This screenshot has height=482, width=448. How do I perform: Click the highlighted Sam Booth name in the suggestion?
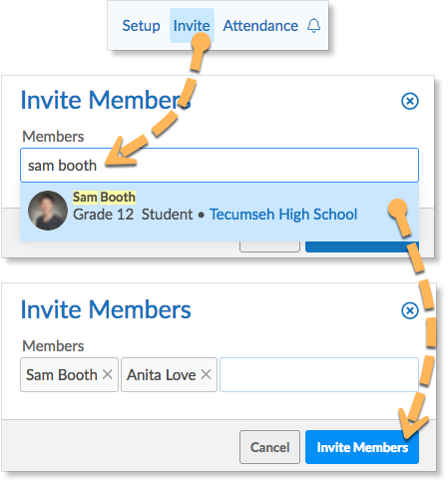[x=104, y=197]
